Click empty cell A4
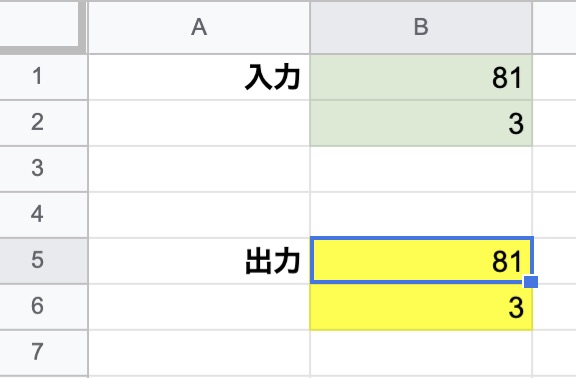 (x=199, y=215)
